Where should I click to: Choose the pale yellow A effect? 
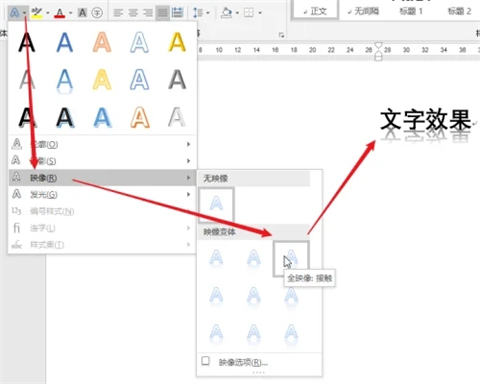pyautogui.click(x=102, y=80)
